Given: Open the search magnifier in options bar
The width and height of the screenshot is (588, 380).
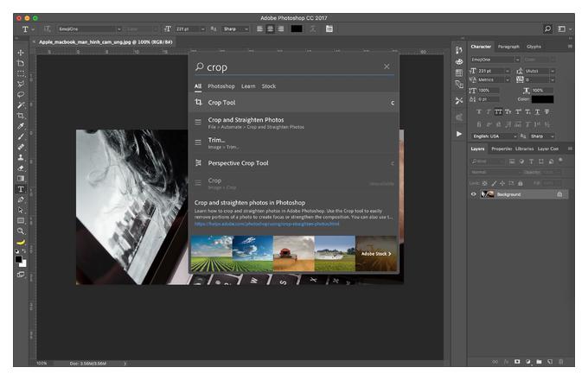Looking at the screenshot, I should point(547,28).
